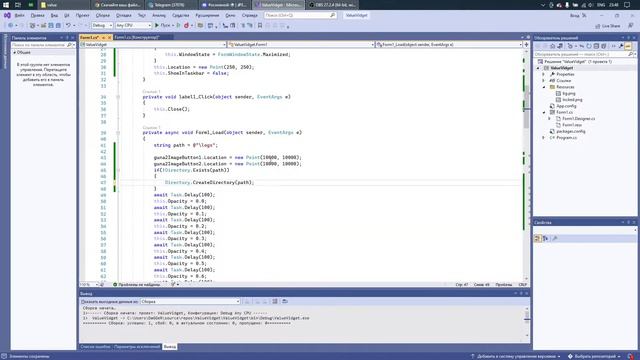Click the categorized view icon in Properties panel
The width and height of the screenshot is (640, 360).
click(x=538, y=238)
